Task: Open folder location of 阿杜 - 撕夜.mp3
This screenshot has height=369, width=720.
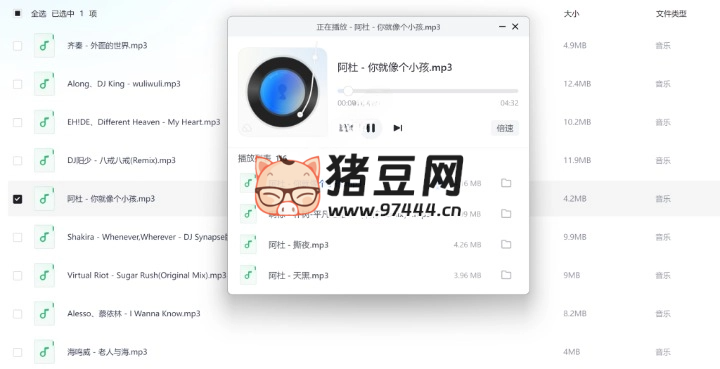Action: [x=506, y=244]
